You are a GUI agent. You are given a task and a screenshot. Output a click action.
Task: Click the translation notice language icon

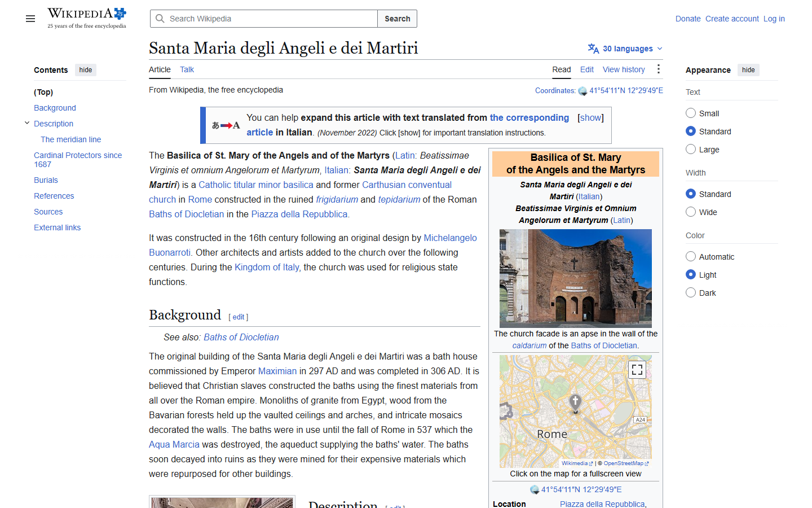pos(226,125)
